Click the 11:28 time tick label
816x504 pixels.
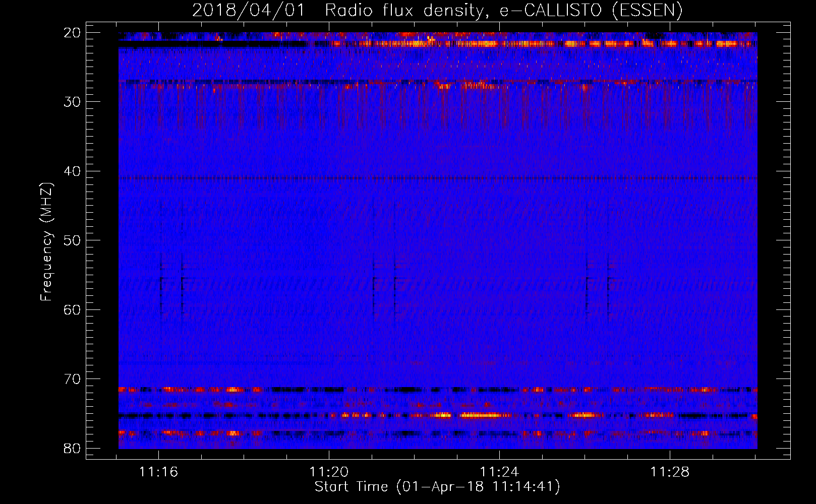670,472
